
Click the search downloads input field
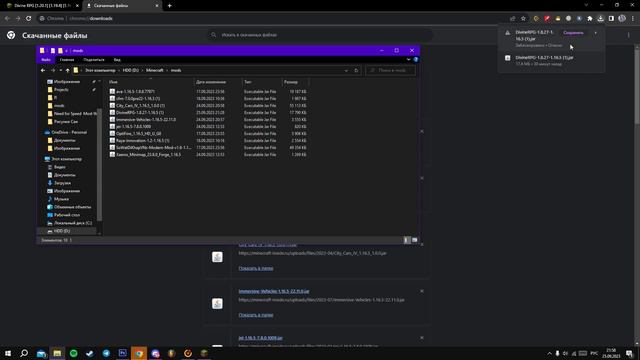pos(320,35)
